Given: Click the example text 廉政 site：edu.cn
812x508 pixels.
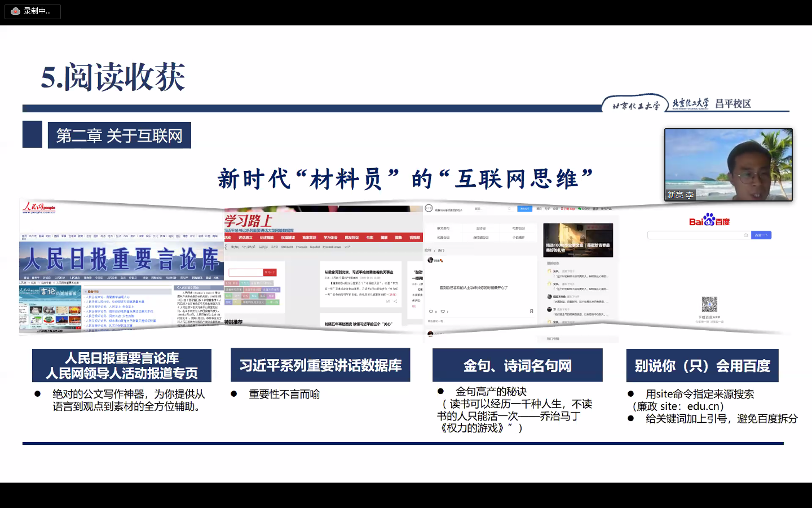Looking at the screenshot, I should (678, 406).
